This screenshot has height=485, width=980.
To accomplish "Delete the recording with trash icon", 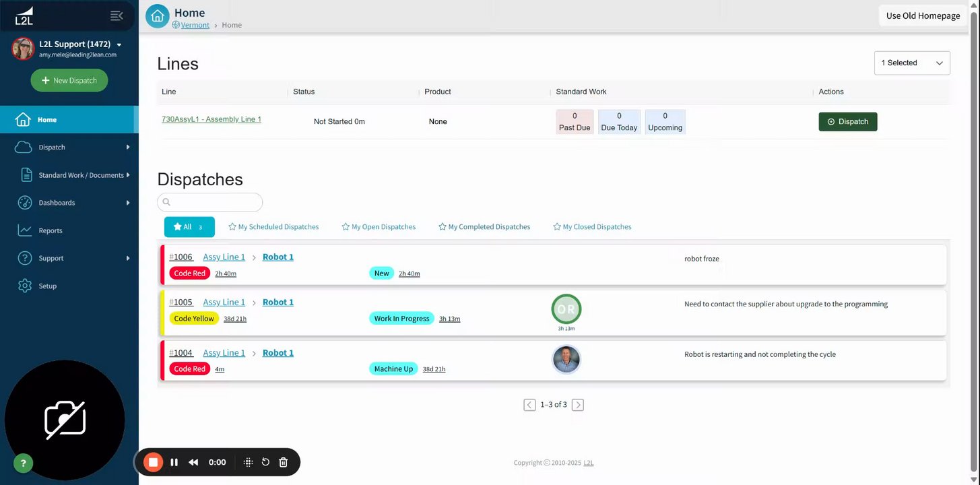I will 284,462.
